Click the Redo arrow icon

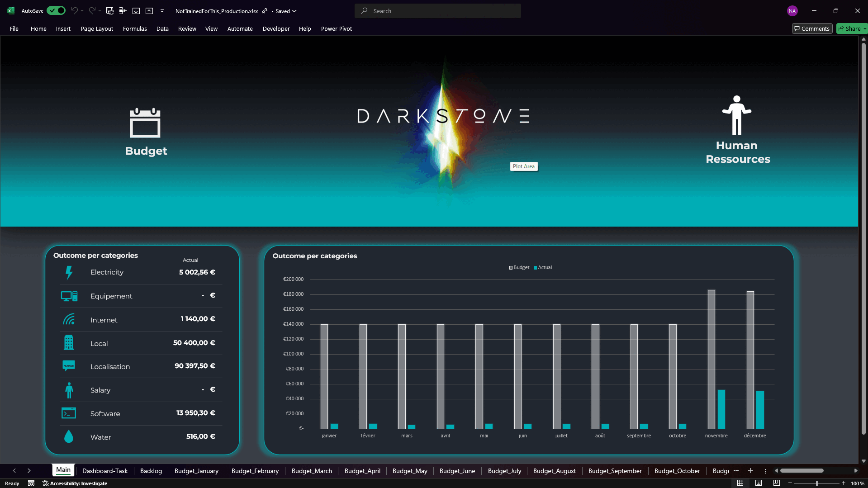pos(92,11)
